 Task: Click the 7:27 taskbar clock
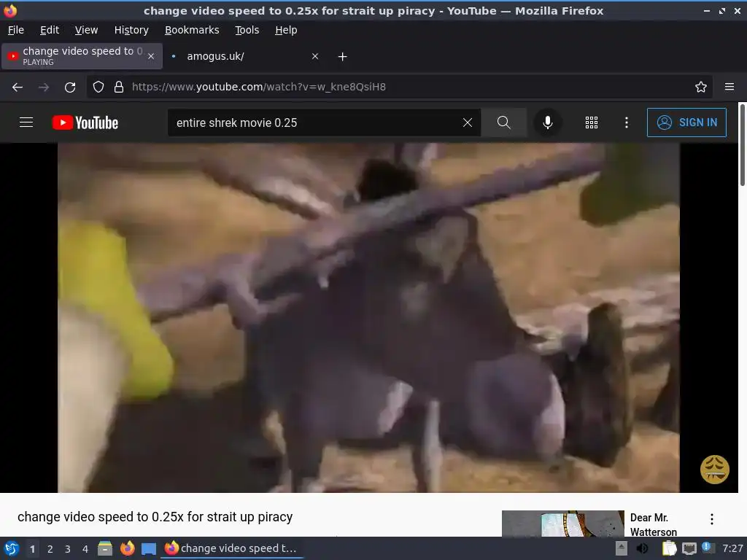tap(732, 548)
